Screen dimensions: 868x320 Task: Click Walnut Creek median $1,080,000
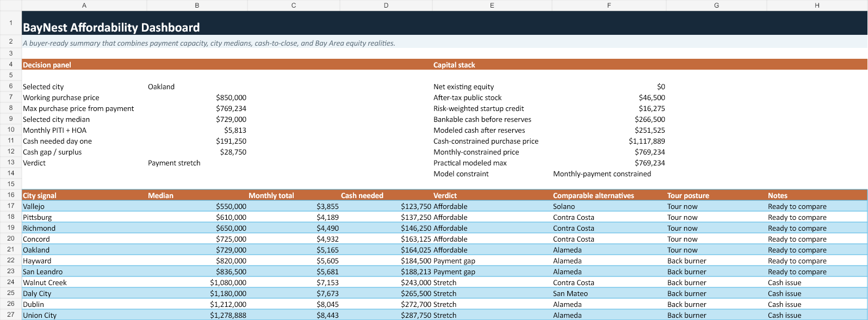[x=197, y=282]
